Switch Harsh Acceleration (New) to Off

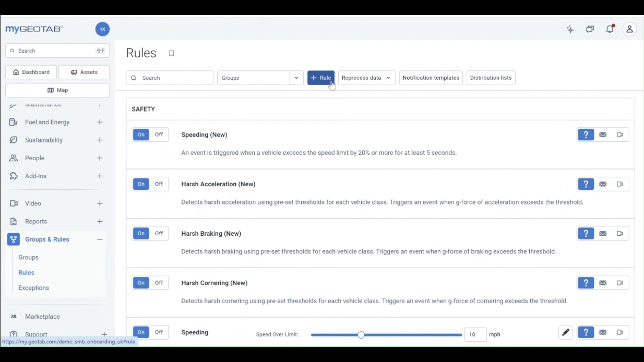click(x=159, y=184)
